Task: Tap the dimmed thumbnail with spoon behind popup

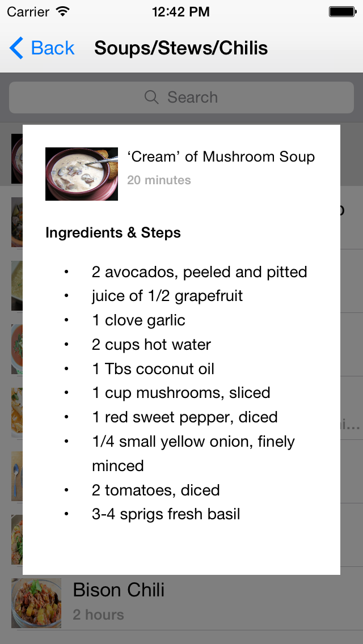Action: click(x=17, y=476)
